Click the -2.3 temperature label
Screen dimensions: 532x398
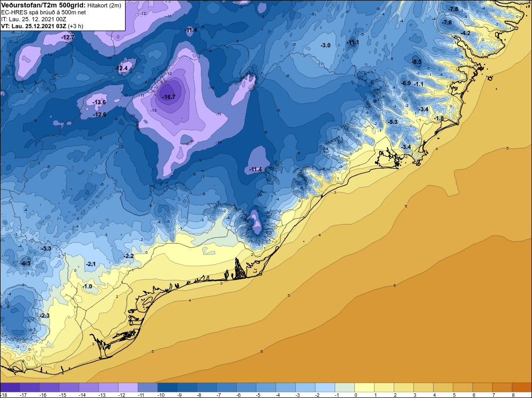pyautogui.click(x=45, y=316)
